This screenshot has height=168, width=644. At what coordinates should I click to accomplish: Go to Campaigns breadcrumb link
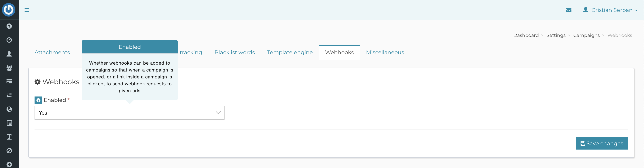[586, 35]
